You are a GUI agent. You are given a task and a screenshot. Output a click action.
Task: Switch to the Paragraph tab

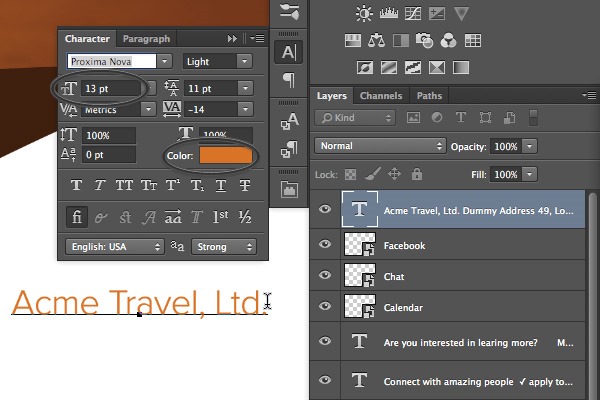tap(146, 39)
